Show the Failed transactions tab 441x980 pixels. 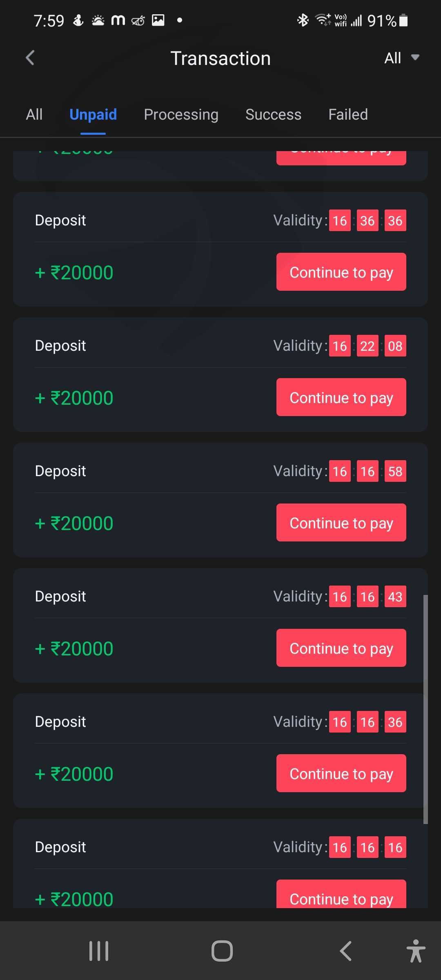pos(348,115)
